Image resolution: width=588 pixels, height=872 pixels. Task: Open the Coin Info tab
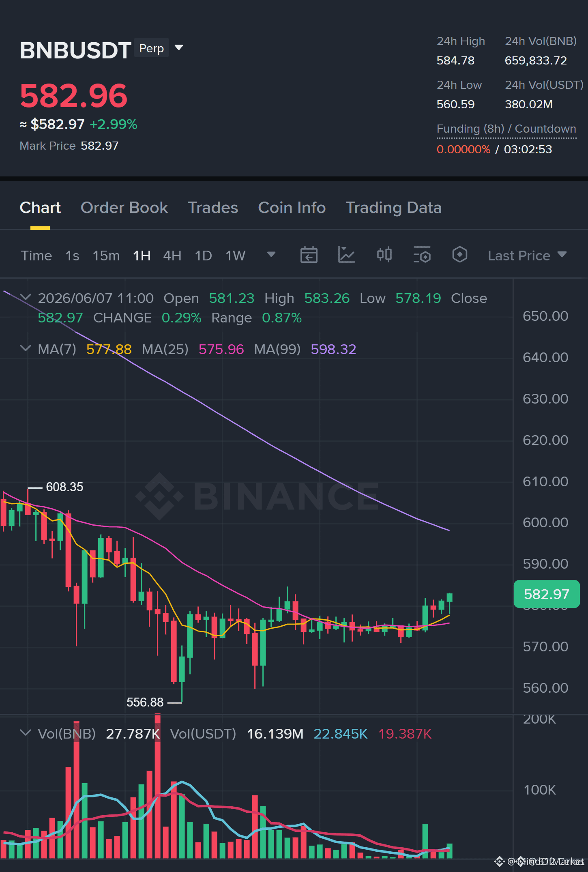[x=292, y=208]
